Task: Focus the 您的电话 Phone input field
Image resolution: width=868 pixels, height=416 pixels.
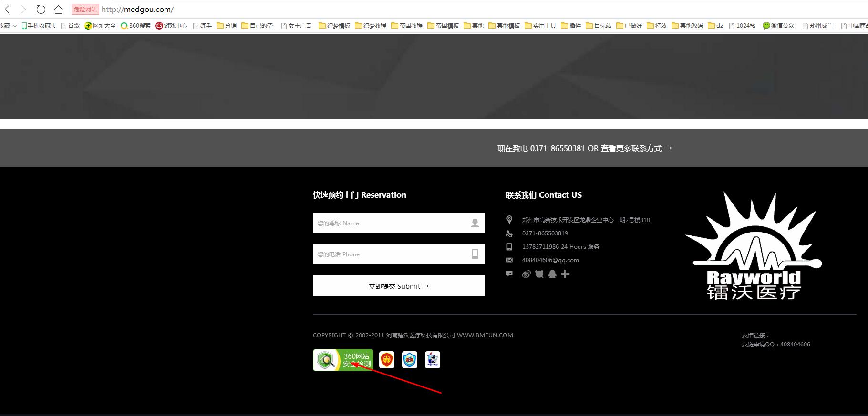Action: pos(391,254)
